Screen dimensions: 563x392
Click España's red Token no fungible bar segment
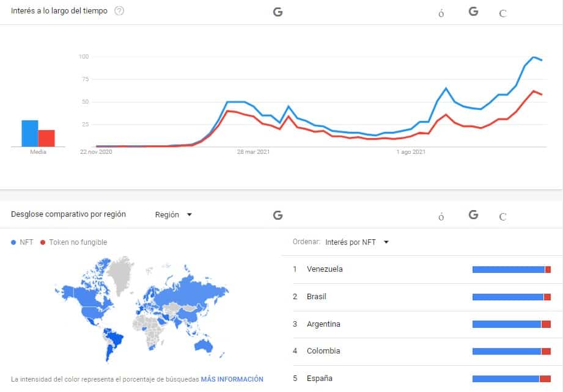(545, 379)
